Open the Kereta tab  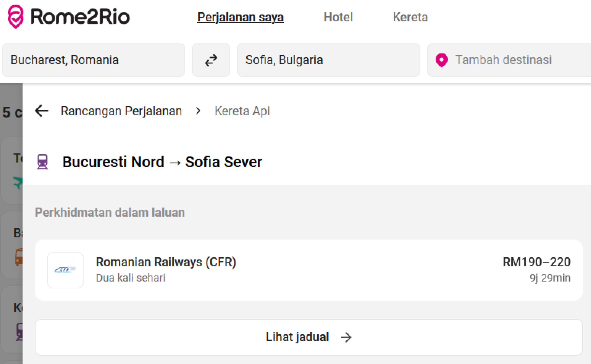tap(410, 17)
